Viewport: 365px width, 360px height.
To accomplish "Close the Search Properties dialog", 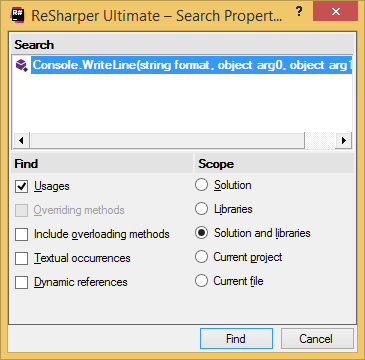I will point(336,12).
